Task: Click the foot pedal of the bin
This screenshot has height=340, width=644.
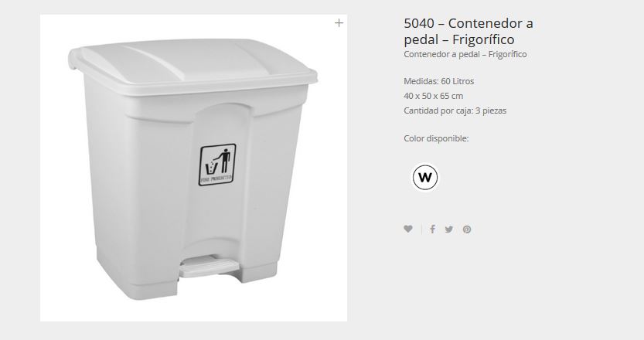Action: click(x=209, y=266)
